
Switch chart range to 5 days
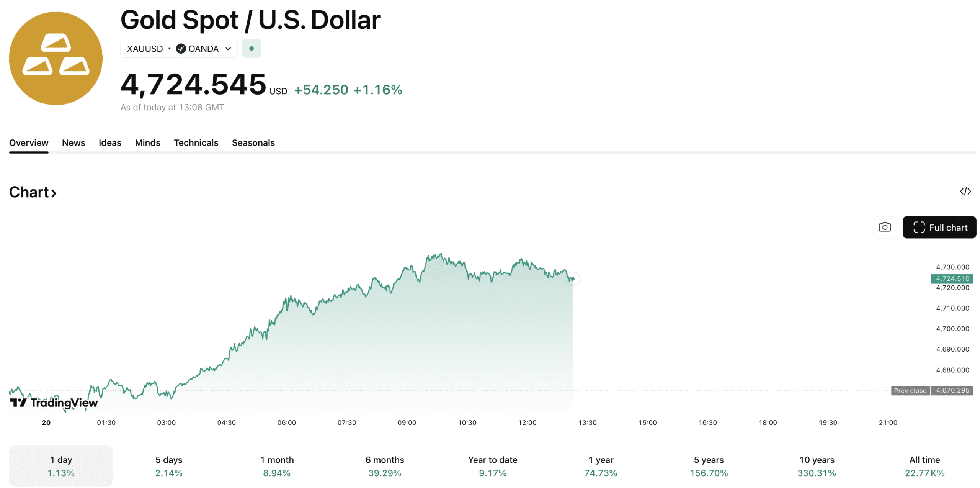coord(168,466)
